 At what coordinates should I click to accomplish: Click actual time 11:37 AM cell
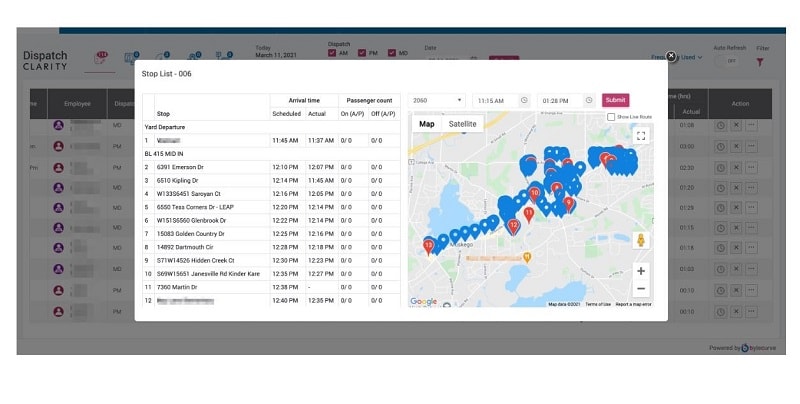(x=321, y=140)
